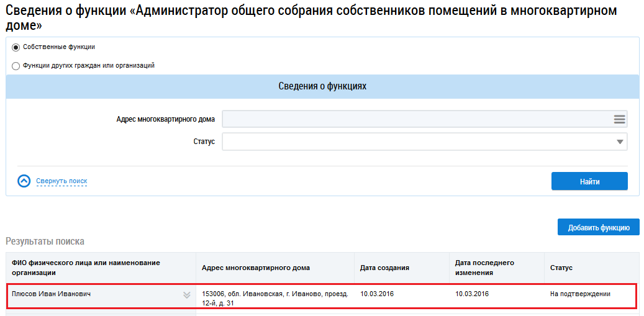The image size is (644, 316).
Task: Click the "Адрес многоквартирного дома" column header
Action: [255, 268]
